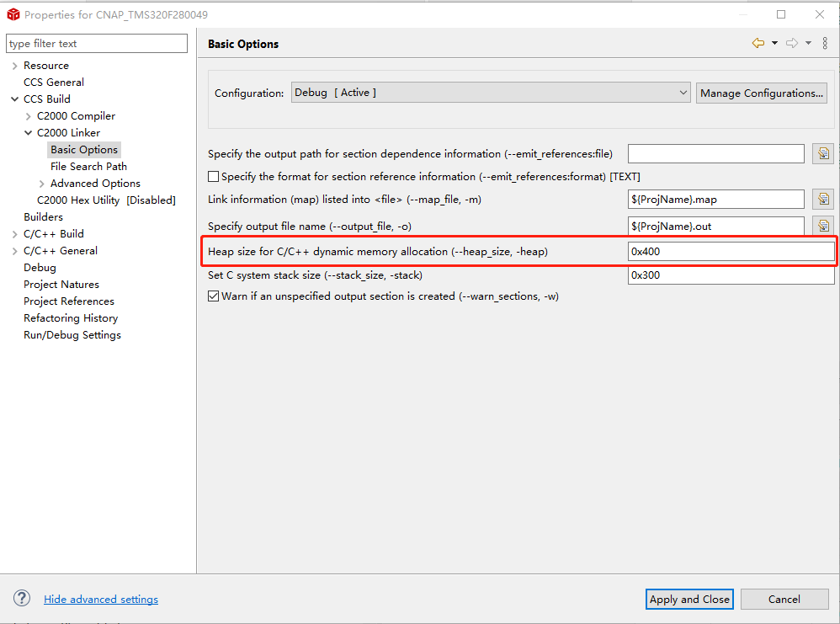
Task: Select the Run/Debug Settings tree item
Action: [x=72, y=335]
